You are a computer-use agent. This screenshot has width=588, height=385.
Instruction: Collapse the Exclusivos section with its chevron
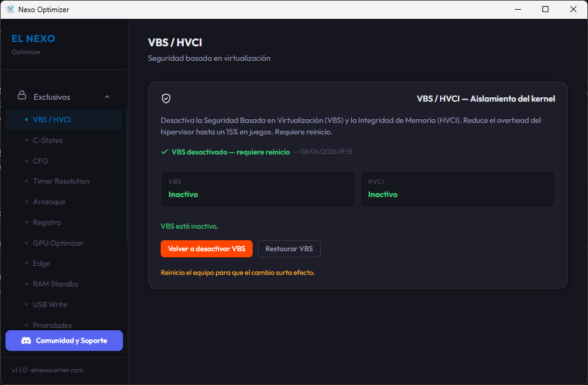[x=107, y=97]
